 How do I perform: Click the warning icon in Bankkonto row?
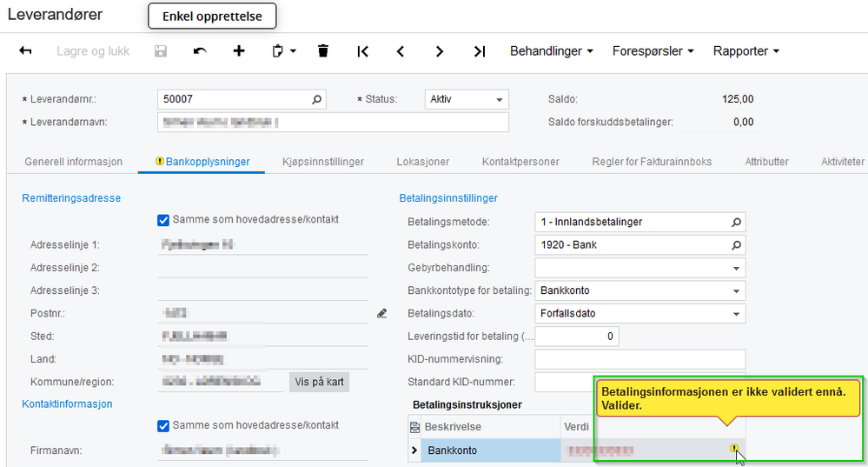point(734,448)
